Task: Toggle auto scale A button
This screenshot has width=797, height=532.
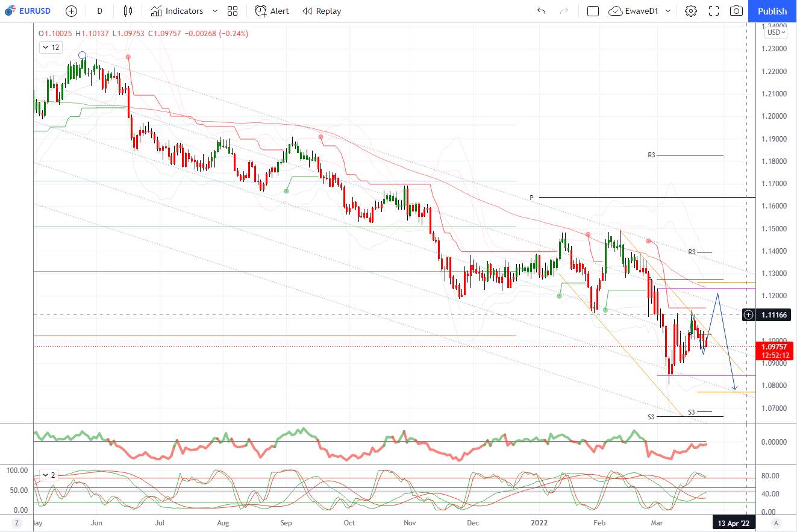Action: pos(776,523)
